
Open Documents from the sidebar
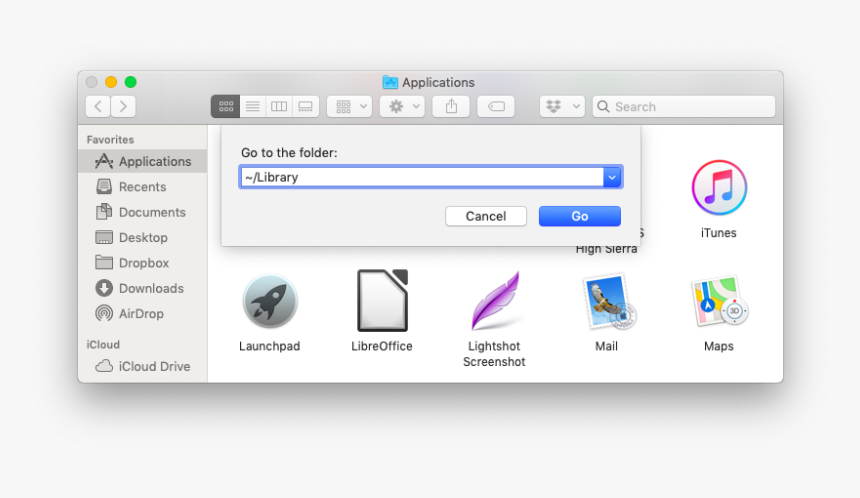pyautogui.click(x=143, y=212)
